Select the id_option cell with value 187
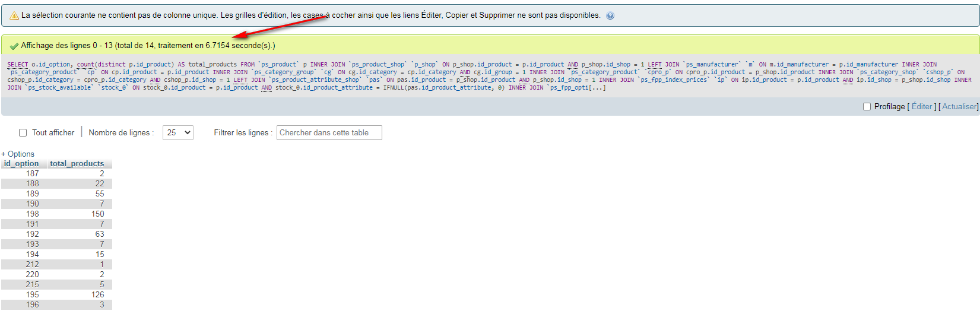Image resolution: width=980 pixels, height=311 pixels. tap(32, 174)
